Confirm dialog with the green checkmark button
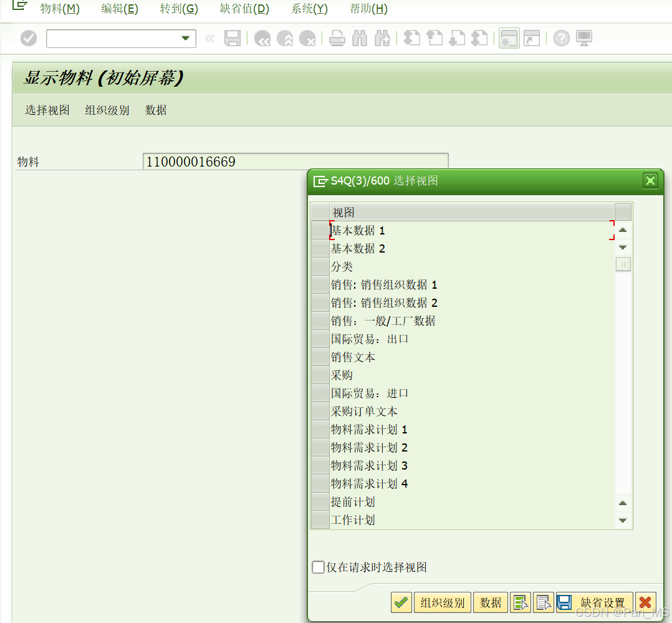 [401, 602]
